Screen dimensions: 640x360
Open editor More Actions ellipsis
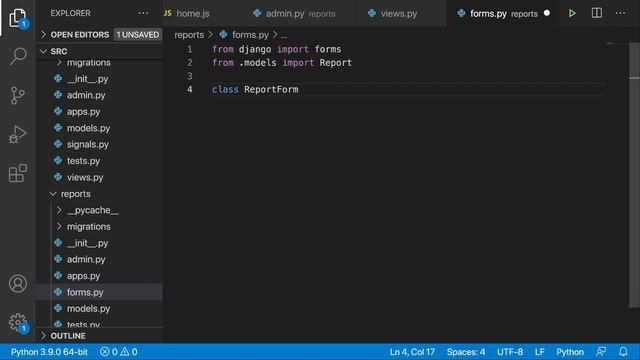(620, 13)
